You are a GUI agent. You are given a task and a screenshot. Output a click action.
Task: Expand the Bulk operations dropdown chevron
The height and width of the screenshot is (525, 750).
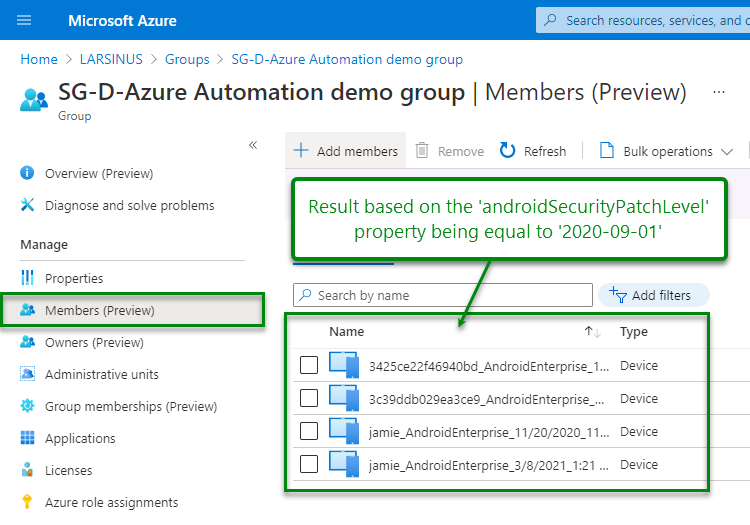click(727, 152)
